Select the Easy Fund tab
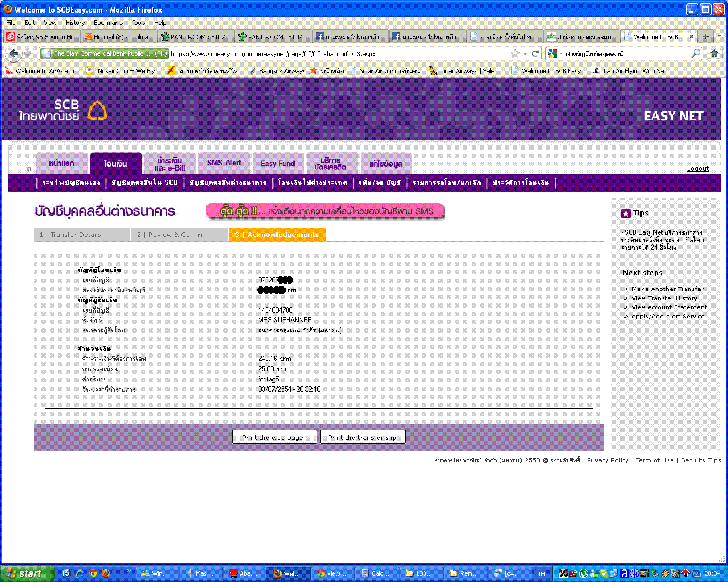 [x=278, y=163]
